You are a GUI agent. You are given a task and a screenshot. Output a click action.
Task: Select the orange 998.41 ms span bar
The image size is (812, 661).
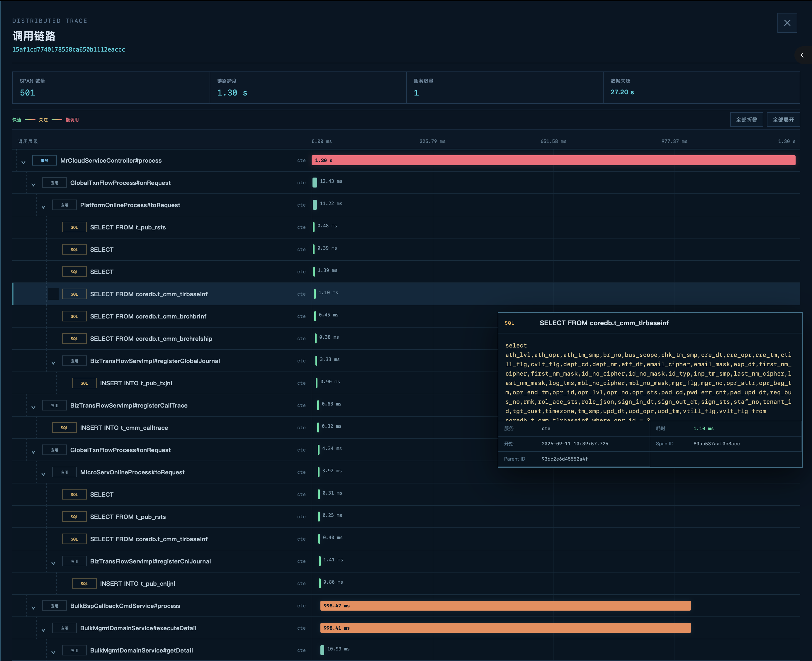point(505,628)
